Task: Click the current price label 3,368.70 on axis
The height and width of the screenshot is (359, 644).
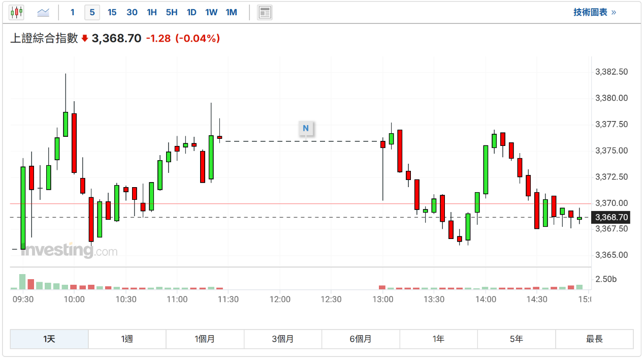Action: pyautogui.click(x=611, y=218)
